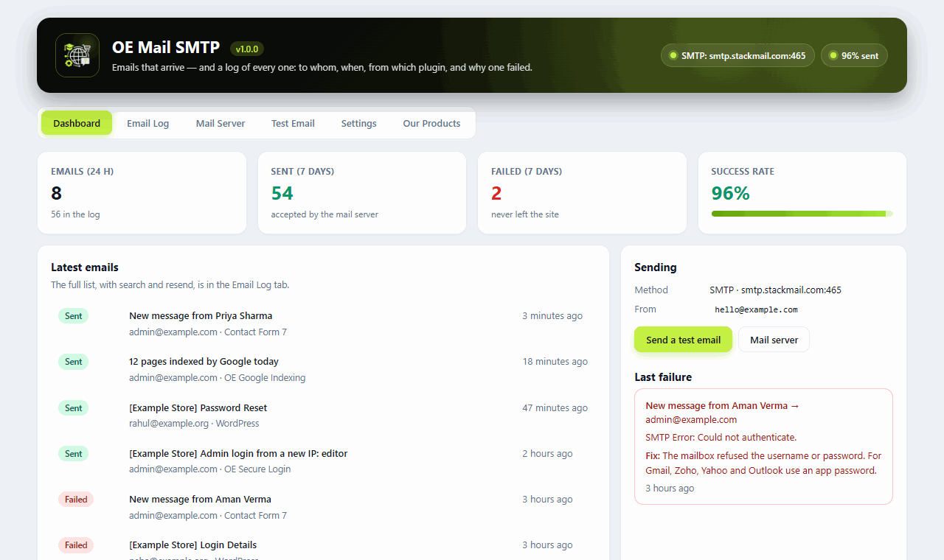Viewport: 944px width, 560px height.
Task: Click the Last failure error box
Action: pyautogui.click(x=763, y=447)
